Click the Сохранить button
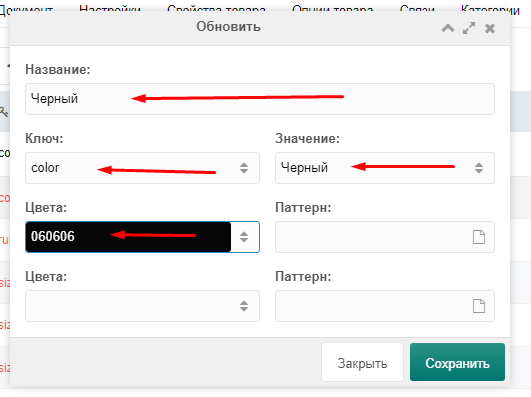The image size is (531, 397). (457, 362)
